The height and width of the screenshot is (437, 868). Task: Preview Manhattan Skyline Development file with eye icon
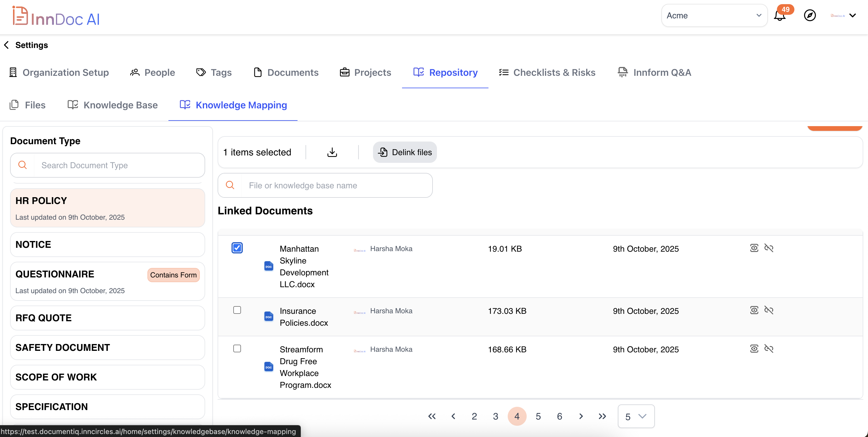tap(754, 248)
